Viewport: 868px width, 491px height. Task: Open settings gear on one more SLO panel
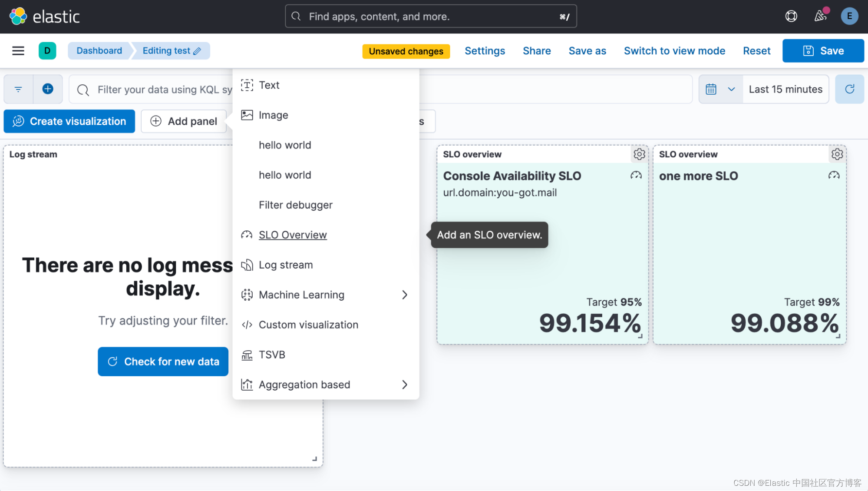click(x=837, y=154)
